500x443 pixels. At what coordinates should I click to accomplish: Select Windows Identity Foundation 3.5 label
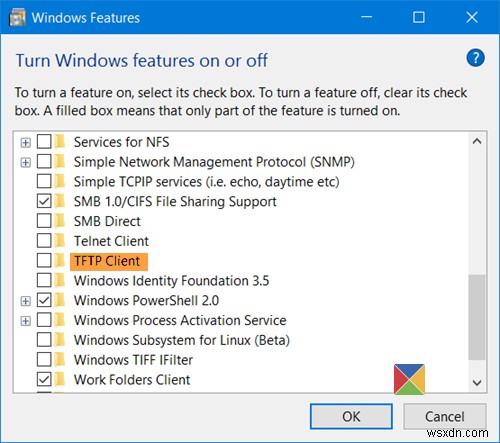(171, 281)
